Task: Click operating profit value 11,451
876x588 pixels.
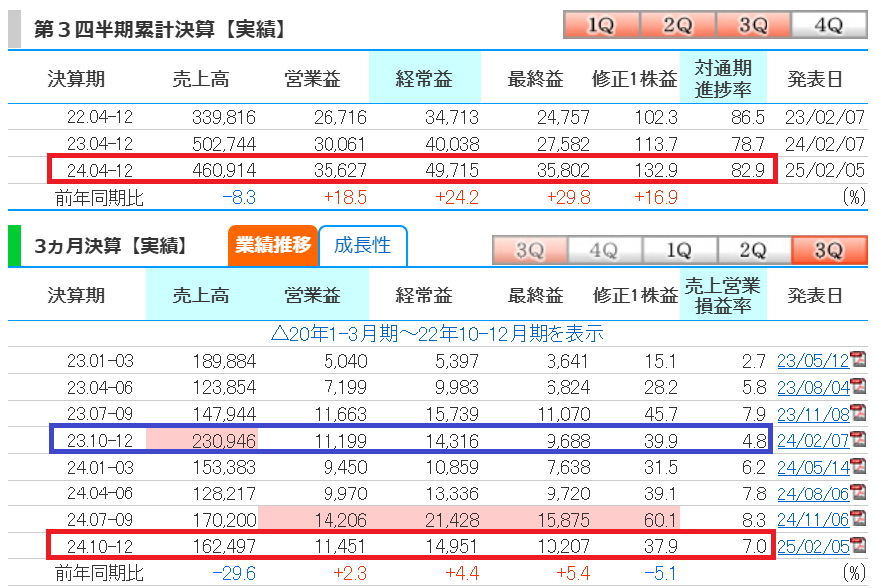Action: (x=340, y=546)
